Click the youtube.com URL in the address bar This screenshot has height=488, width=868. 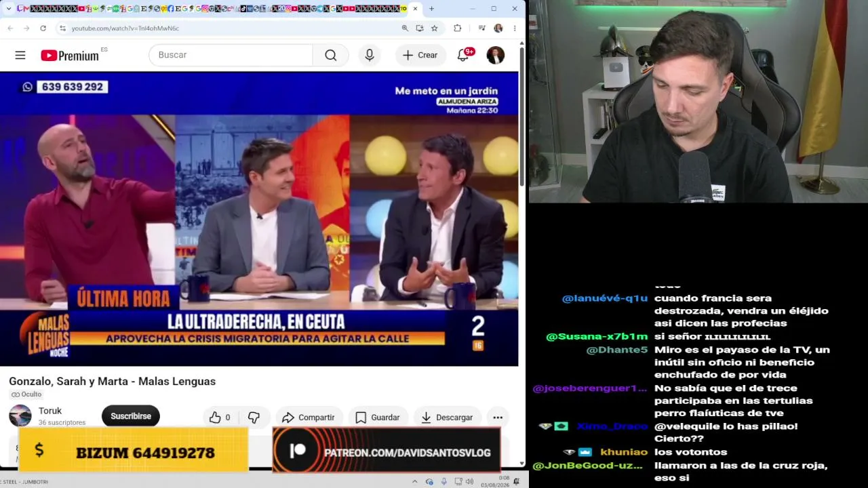coord(125,28)
